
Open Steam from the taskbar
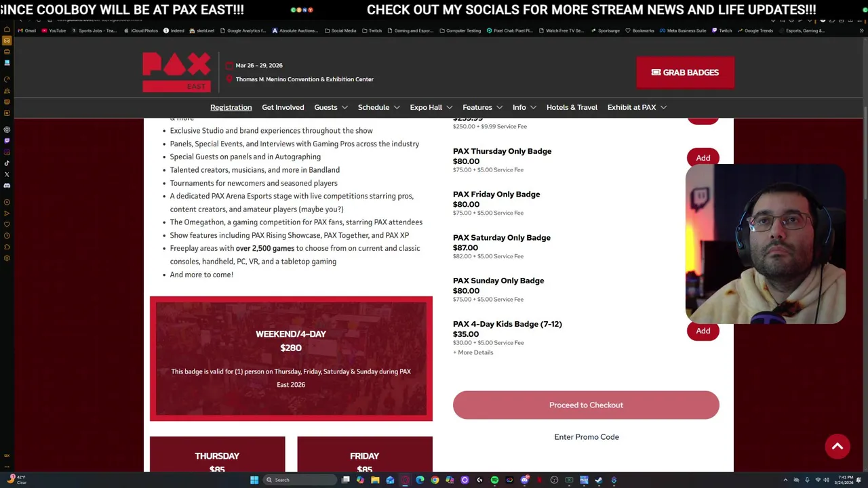[x=599, y=480]
